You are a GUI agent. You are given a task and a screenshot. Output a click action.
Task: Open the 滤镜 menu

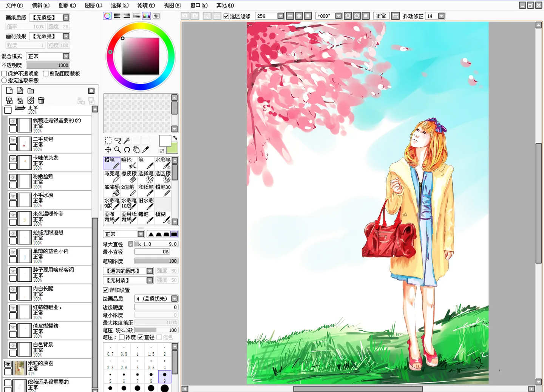point(146,5)
